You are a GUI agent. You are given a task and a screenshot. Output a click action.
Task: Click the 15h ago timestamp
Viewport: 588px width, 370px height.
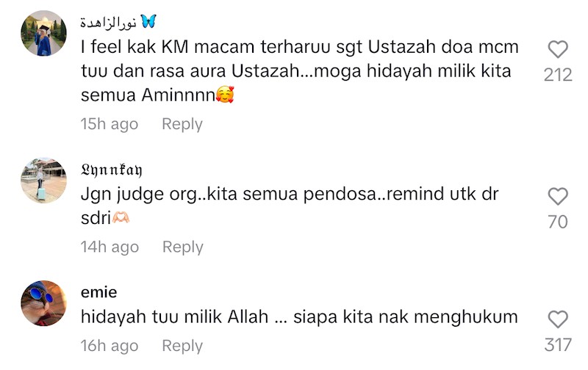(110, 124)
